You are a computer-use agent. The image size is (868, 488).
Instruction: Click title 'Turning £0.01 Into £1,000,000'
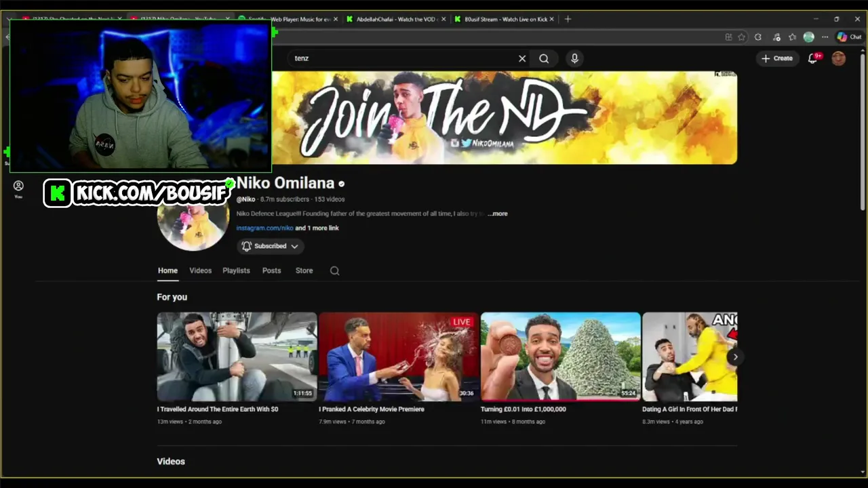click(523, 409)
